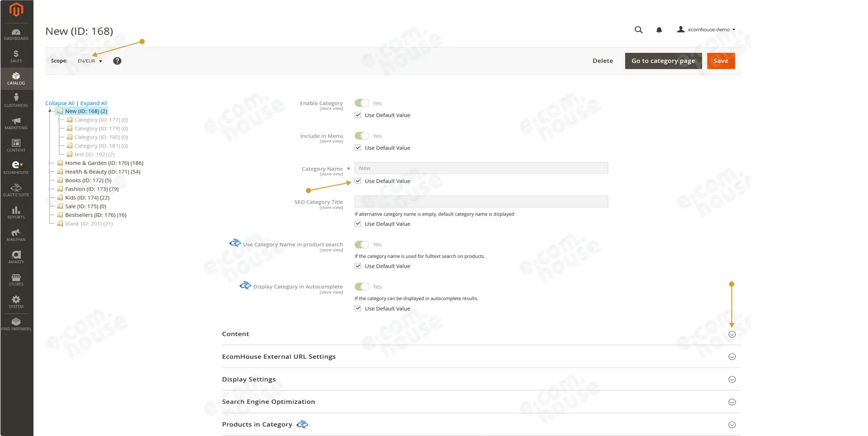The image size is (868, 436).
Task: Uncheck Use Default Value under product search setting
Action: click(358, 266)
